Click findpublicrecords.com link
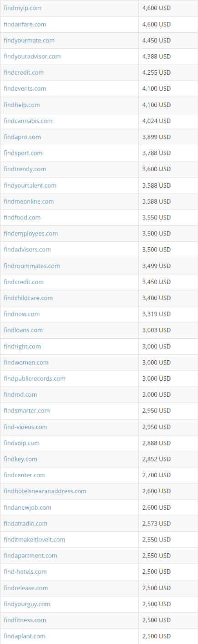This screenshot has width=198, height=644. pos(35,378)
